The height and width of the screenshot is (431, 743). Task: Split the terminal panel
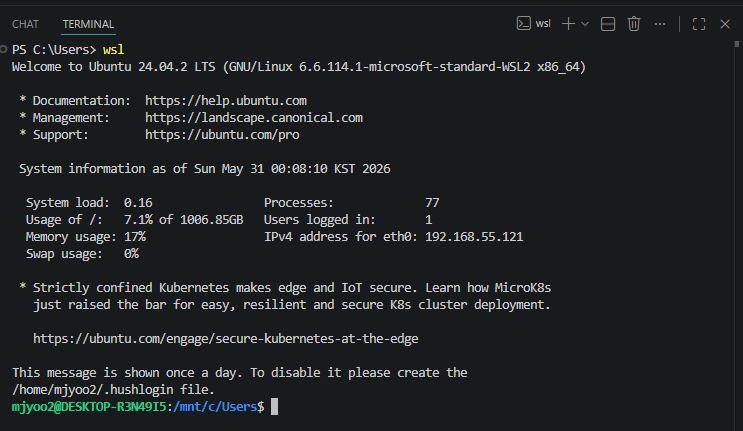pos(607,24)
